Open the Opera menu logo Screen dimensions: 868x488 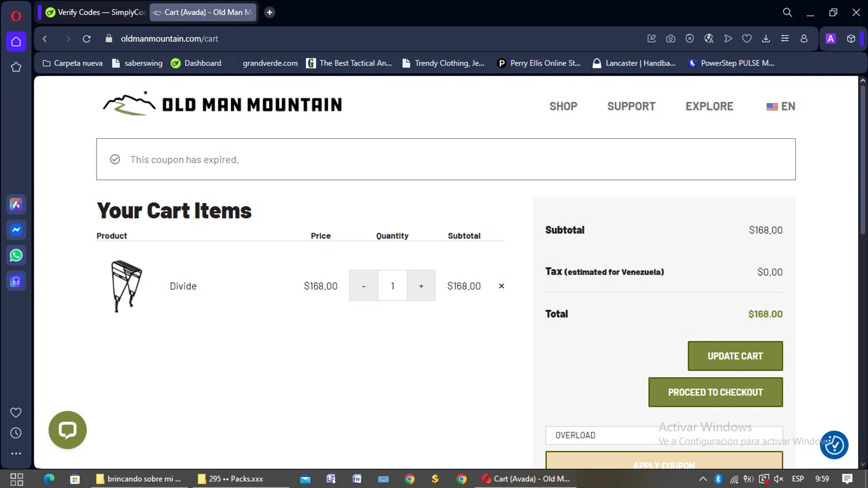(16, 16)
